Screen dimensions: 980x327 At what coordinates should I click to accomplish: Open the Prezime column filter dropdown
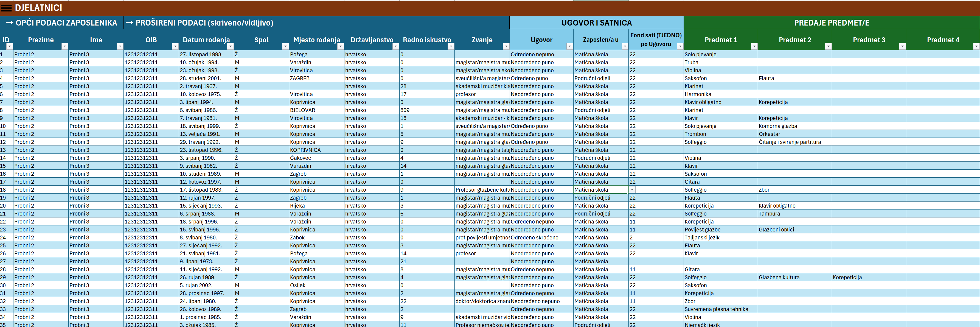(65, 46)
